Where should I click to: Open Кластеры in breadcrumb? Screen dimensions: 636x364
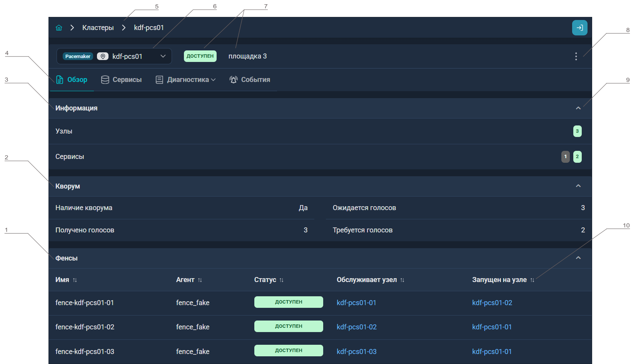click(98, 28)
